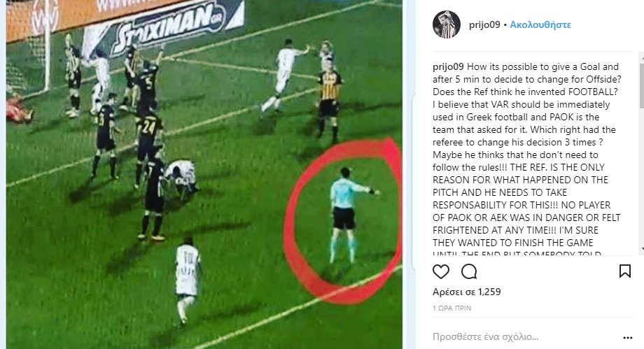644x349 pixels.
Task: Click the player wearing number 24
Action: (x=148, y=148)
